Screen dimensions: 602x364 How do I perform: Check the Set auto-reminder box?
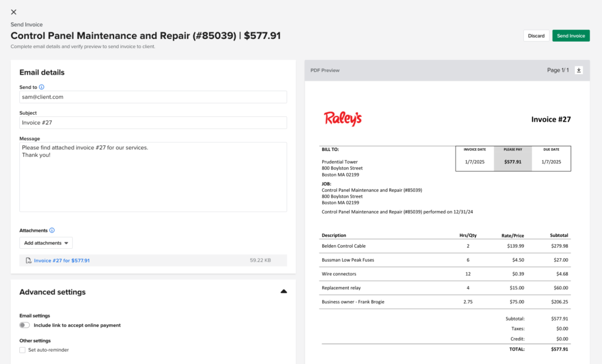click(22, 348)
